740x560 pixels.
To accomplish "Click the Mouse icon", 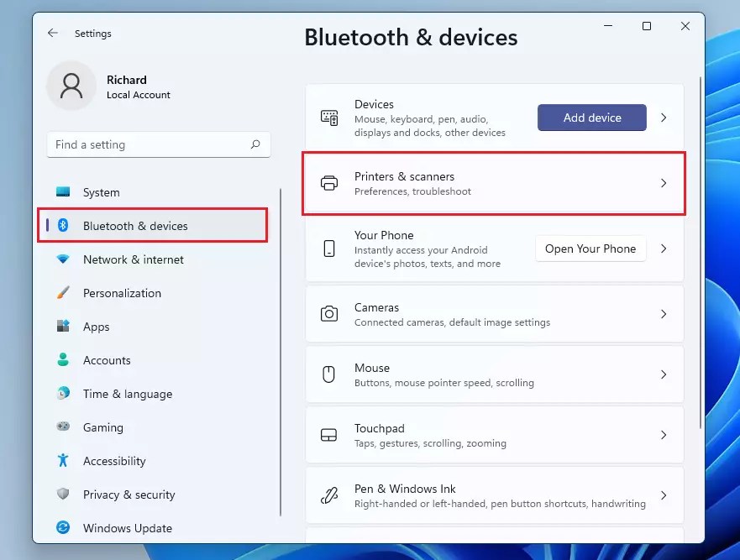I will (328, 374).
